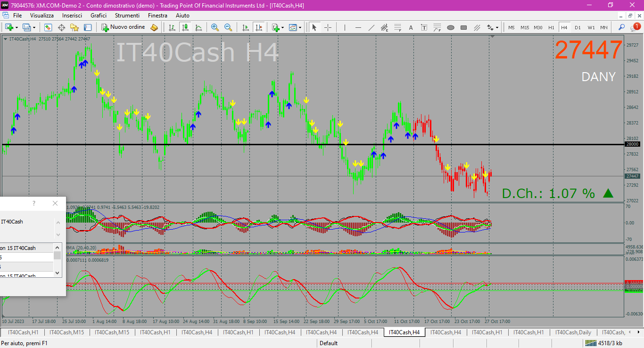
Task: Open the chart indicator triangle beside IT40Cash,H4
Action: coord(5,39)
